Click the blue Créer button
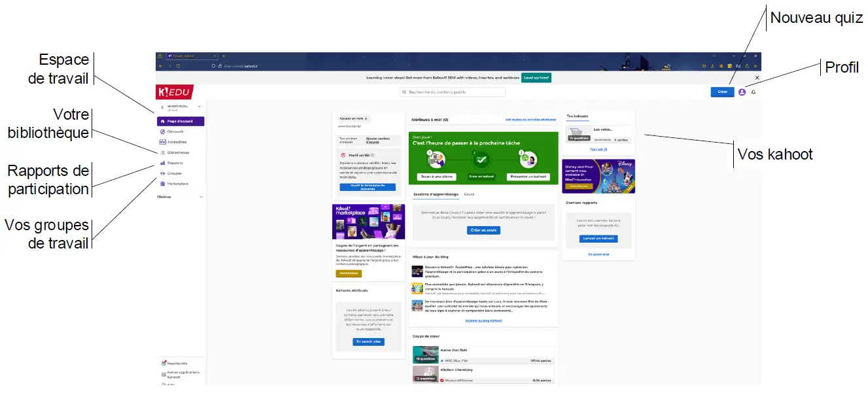 point(722,92)
